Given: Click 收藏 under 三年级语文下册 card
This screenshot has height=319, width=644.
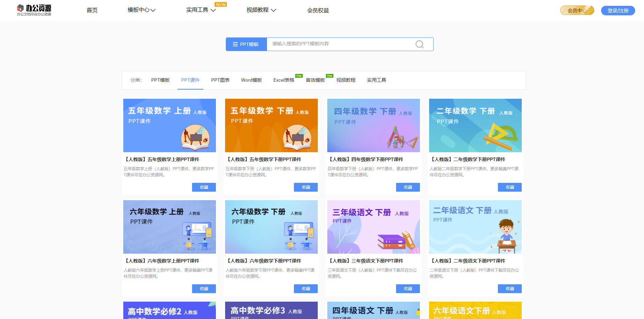Looking at the screenshot, I should (408, 289).
